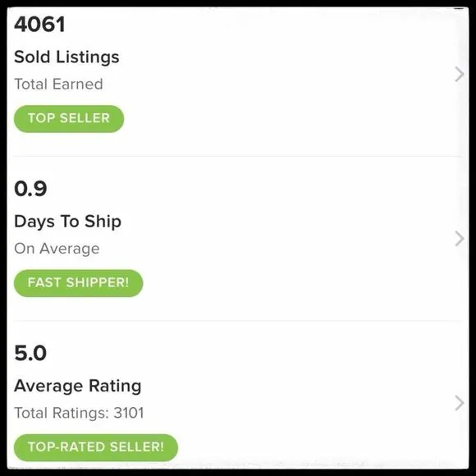Tap the Total Earned subtitle

pyautogui.click(x=58, y=84)
